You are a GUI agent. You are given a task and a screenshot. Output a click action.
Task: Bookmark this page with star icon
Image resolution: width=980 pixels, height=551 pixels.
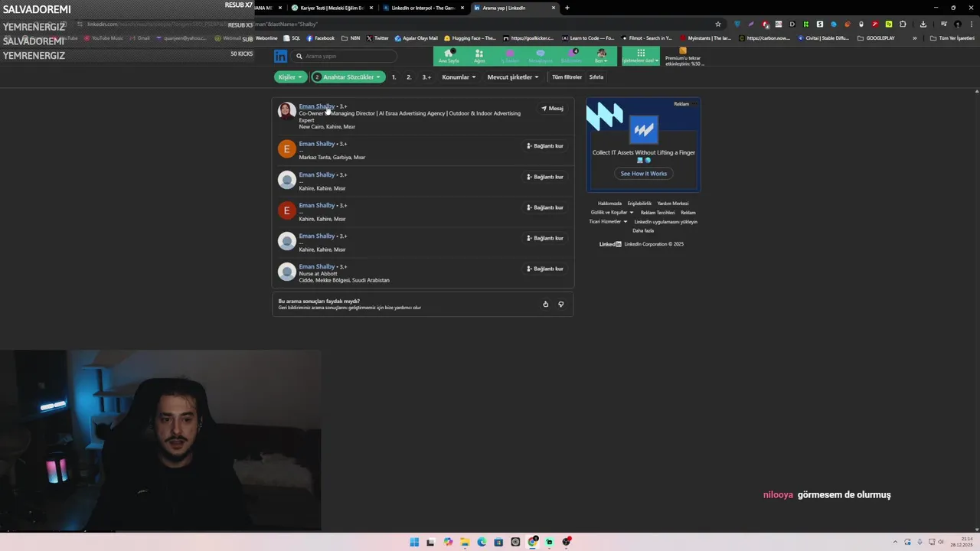718,24
